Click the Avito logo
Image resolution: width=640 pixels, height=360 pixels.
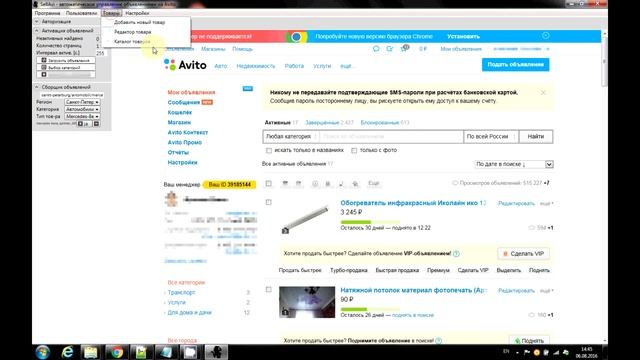pyautogui.click(x=185, y=65)
